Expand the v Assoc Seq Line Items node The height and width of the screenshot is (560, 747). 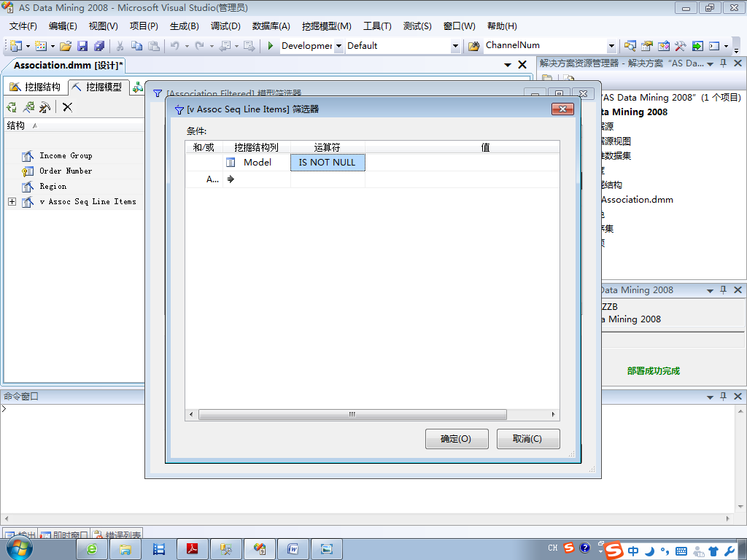tap(12, 201)
